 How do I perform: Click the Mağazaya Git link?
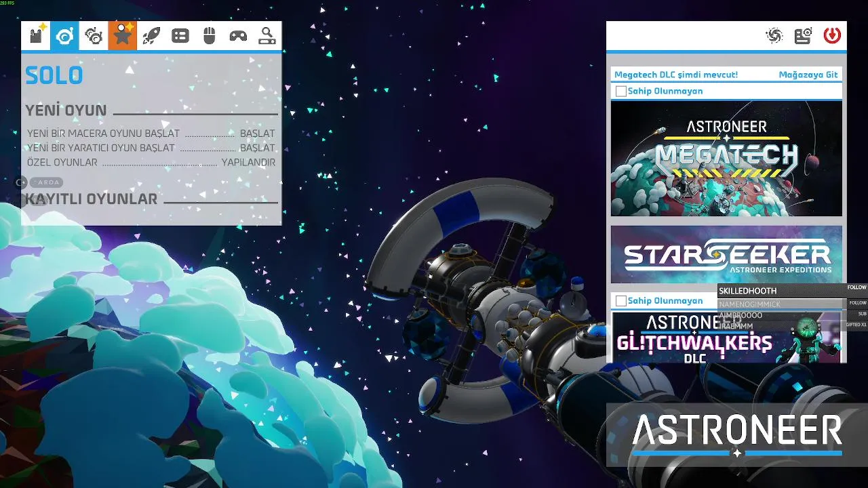click(x=808, y=75)
